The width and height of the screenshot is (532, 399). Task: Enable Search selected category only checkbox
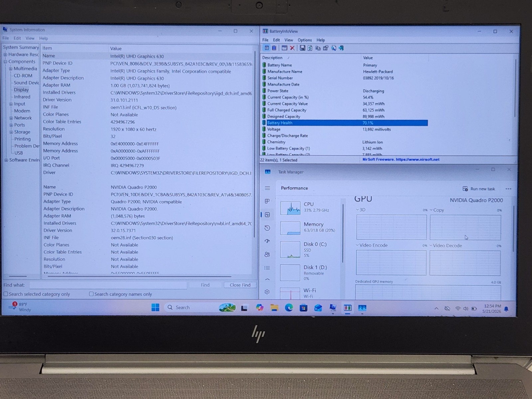click(6, 294)
